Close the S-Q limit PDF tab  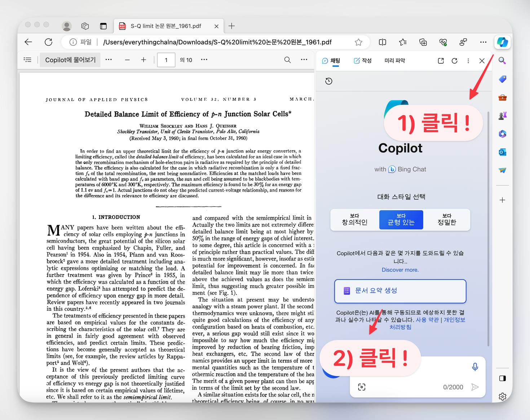pos(216,26)
